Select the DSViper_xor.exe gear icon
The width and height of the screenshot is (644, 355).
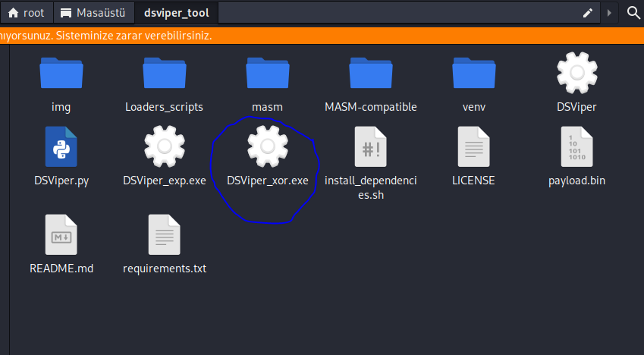pos(267,146)
